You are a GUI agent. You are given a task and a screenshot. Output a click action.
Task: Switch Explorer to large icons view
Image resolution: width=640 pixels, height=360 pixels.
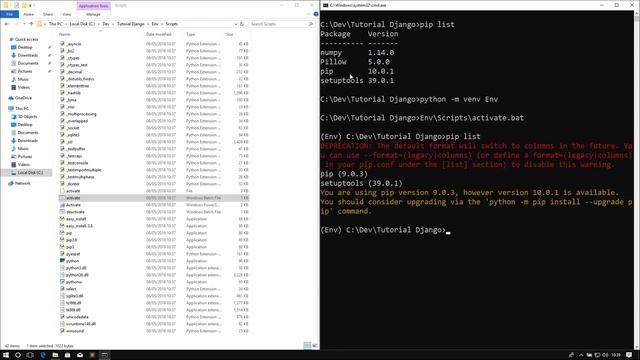(x=315, y=346)
